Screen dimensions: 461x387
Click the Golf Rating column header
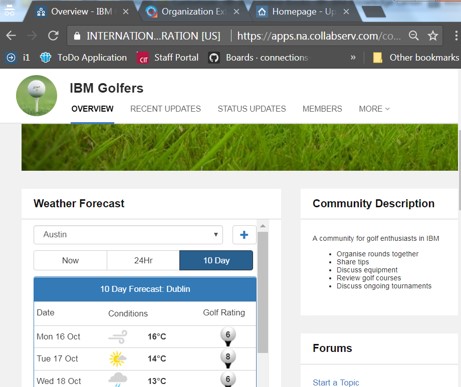pos(224,313)
